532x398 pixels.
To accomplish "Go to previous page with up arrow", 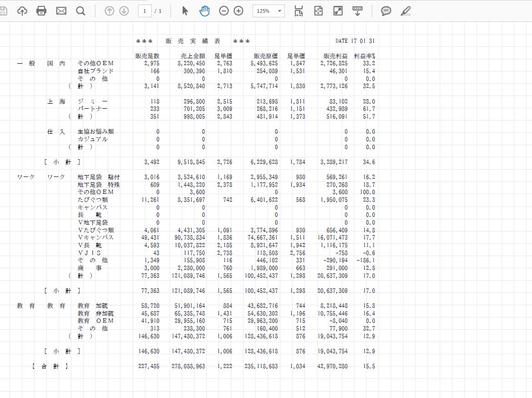I will pos(109,11).
